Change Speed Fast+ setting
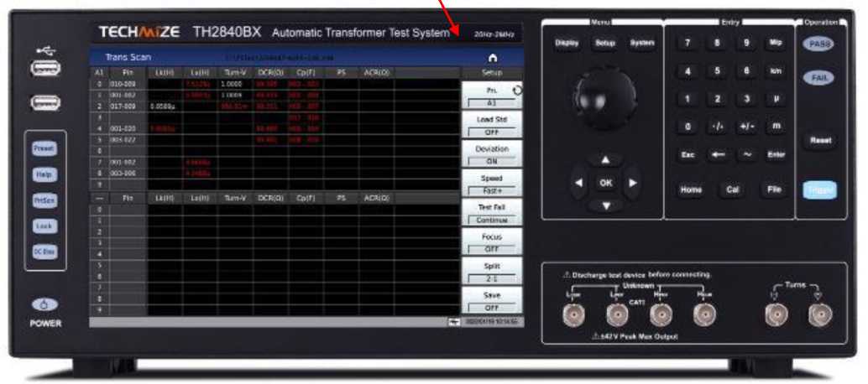This screenshot has width=868, height=384. [x=492, y=183]
